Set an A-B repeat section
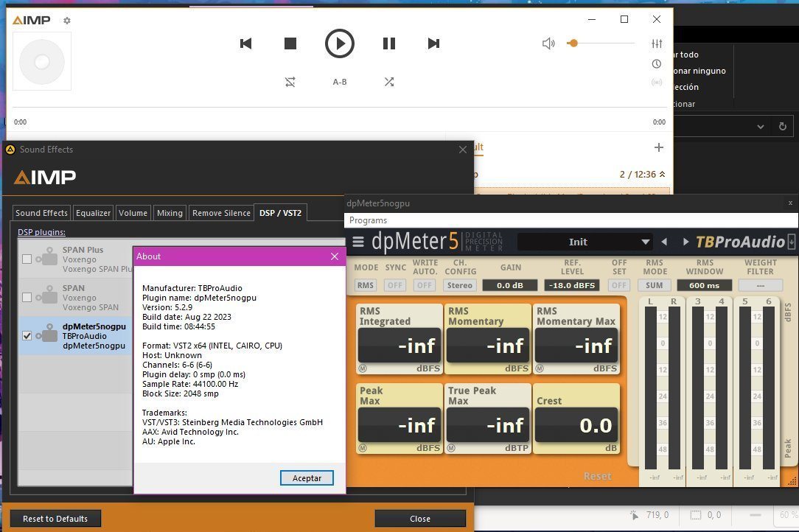The image size is (799, 532). click(x=339, y=82)
